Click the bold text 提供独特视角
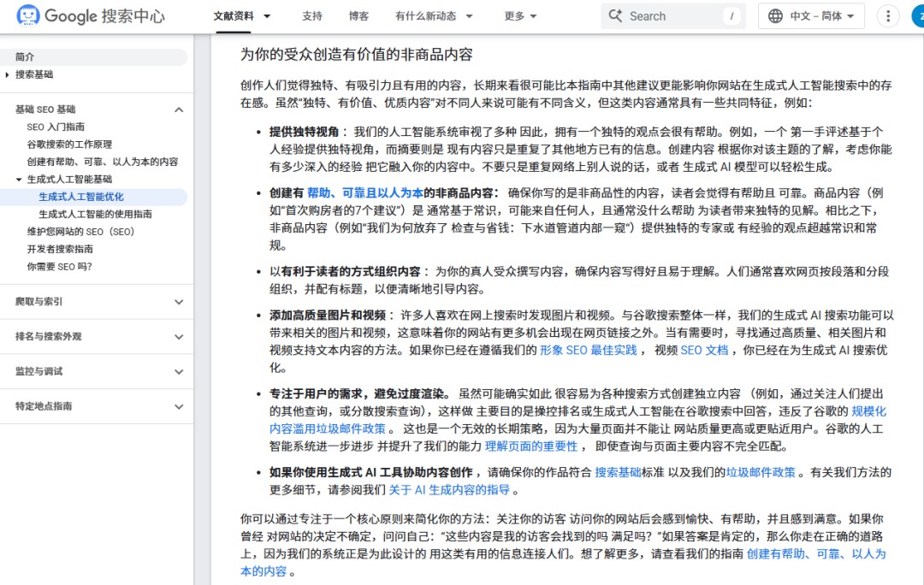924x585 pixels. (x=304, y=132)
